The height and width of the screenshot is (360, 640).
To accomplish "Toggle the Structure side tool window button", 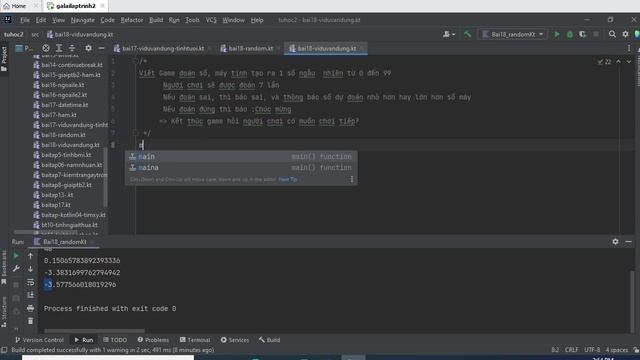I will click(x=4, y=312).
